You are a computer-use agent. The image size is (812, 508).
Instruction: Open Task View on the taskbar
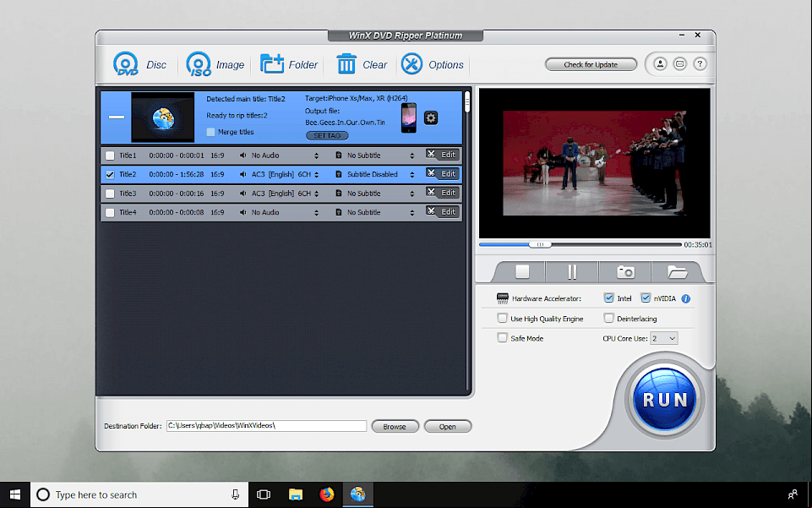[264, 494]
